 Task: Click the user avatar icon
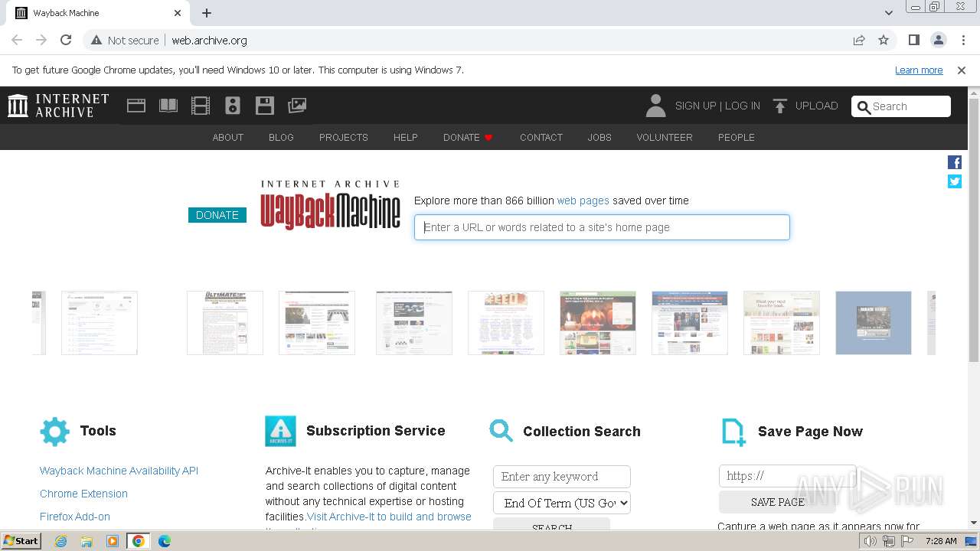tap(655, 106)
